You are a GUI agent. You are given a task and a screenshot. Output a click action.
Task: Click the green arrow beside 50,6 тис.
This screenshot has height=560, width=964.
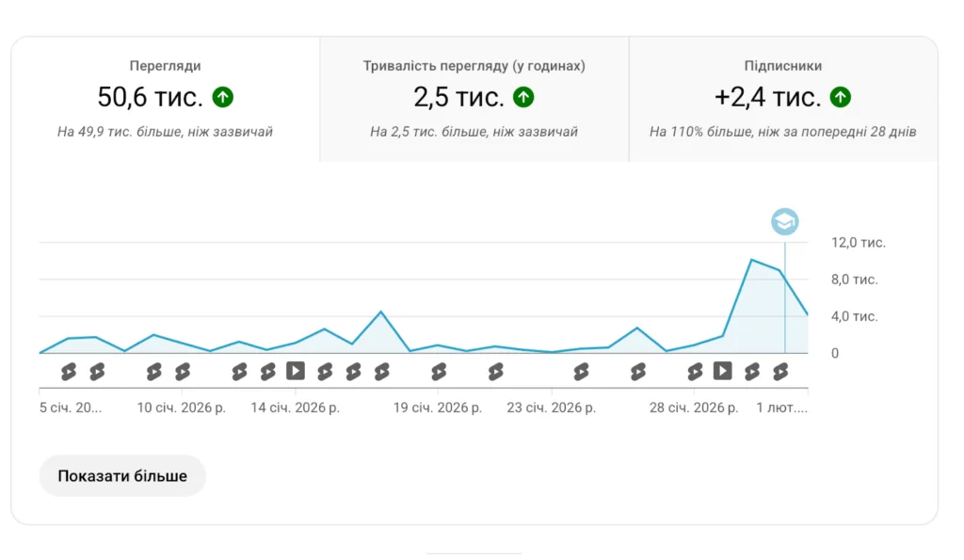point(222,97)
